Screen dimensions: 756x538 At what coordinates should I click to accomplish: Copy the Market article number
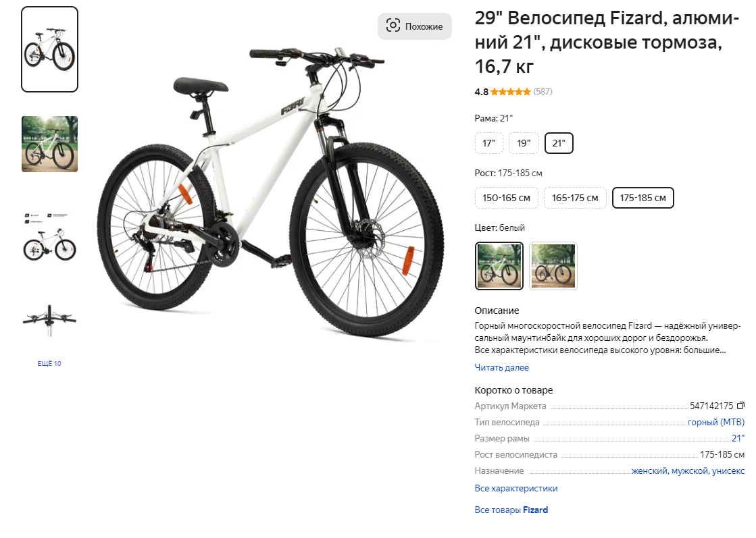click(740, 406)
